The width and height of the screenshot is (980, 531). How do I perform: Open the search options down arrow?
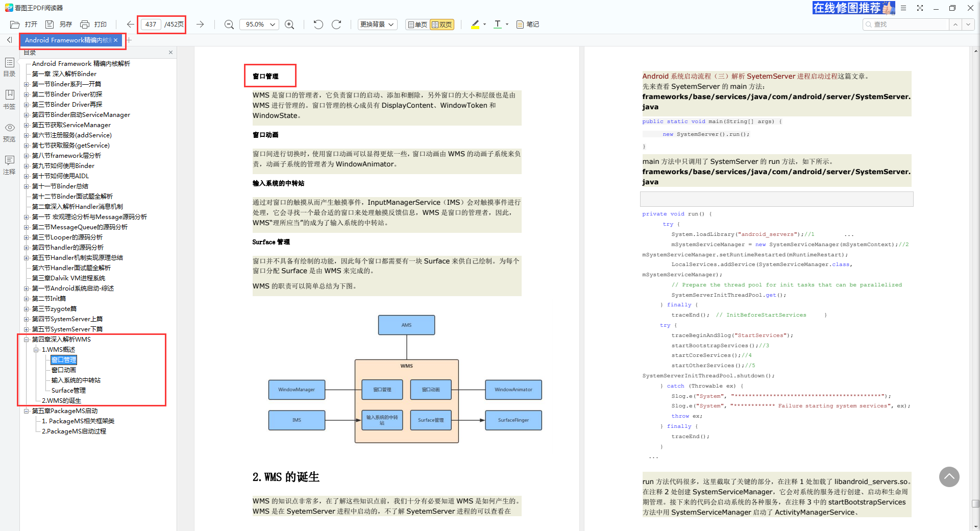tap(968, 25)
